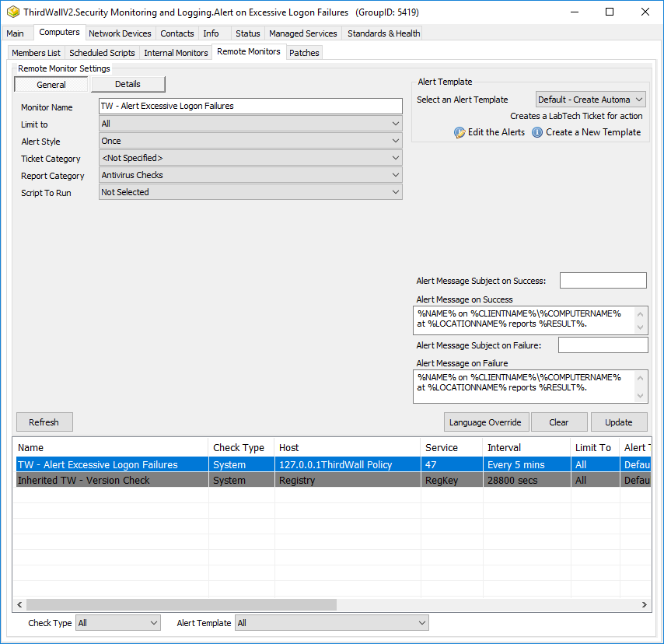This screenshot has height=644, width=664.
Task: Open the Script To Run dropdown
Action: [x=250, y=192]
